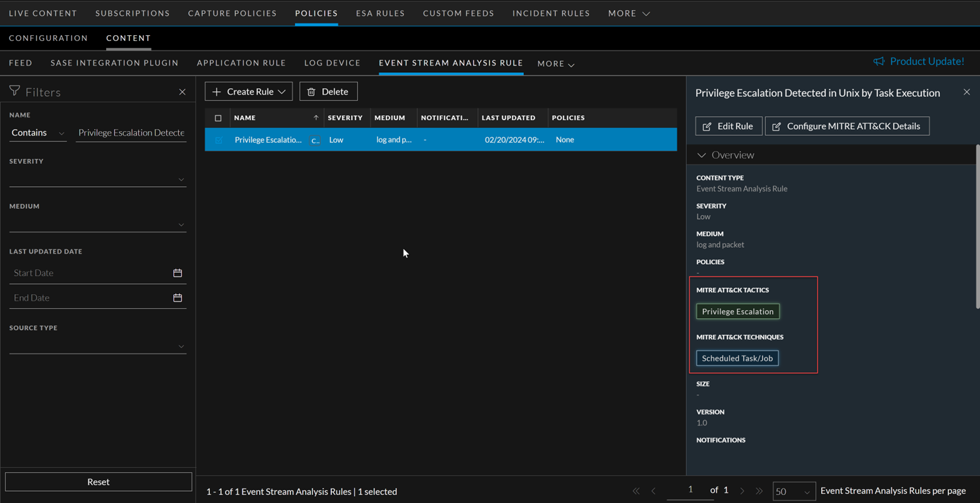Click the Start Date calendar icon
This screenshot has height=503, width=980.
178,273
